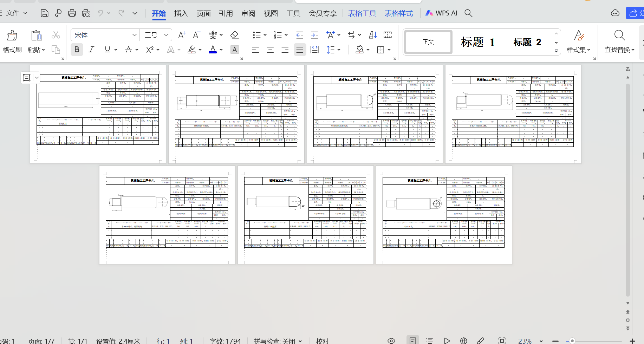Click the web layout globe icon
This screenshot has width=644, height=344.
point(463,340)
